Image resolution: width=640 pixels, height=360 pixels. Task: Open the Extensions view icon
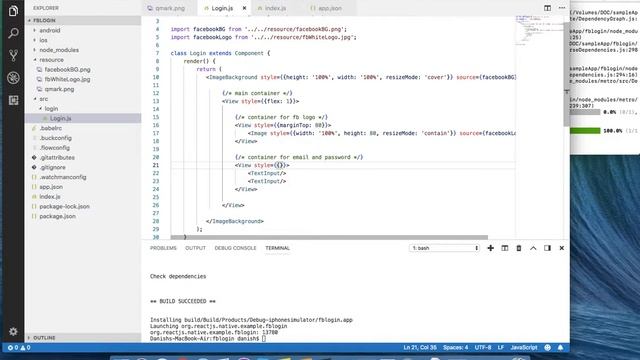13,100
